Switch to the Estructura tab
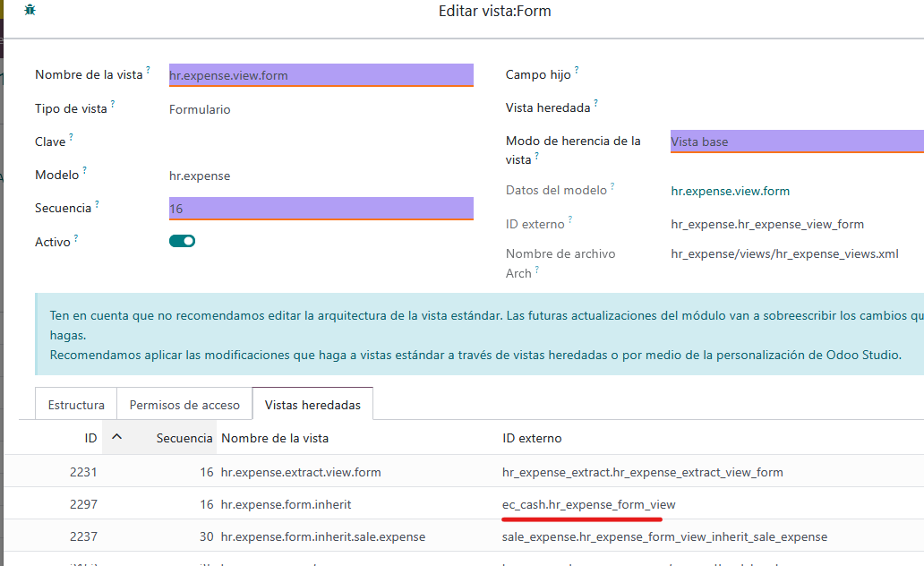Viewport: 924px width, 566px height. pos(76,405)
